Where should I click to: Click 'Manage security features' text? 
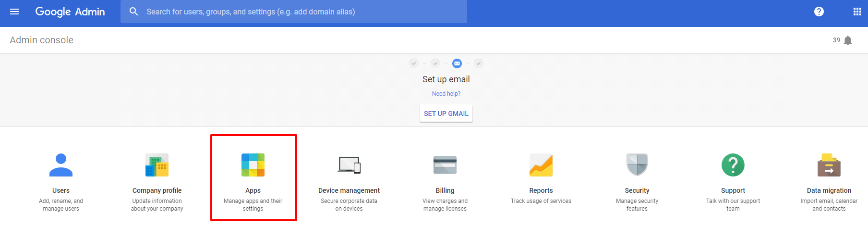click(637, 205)
